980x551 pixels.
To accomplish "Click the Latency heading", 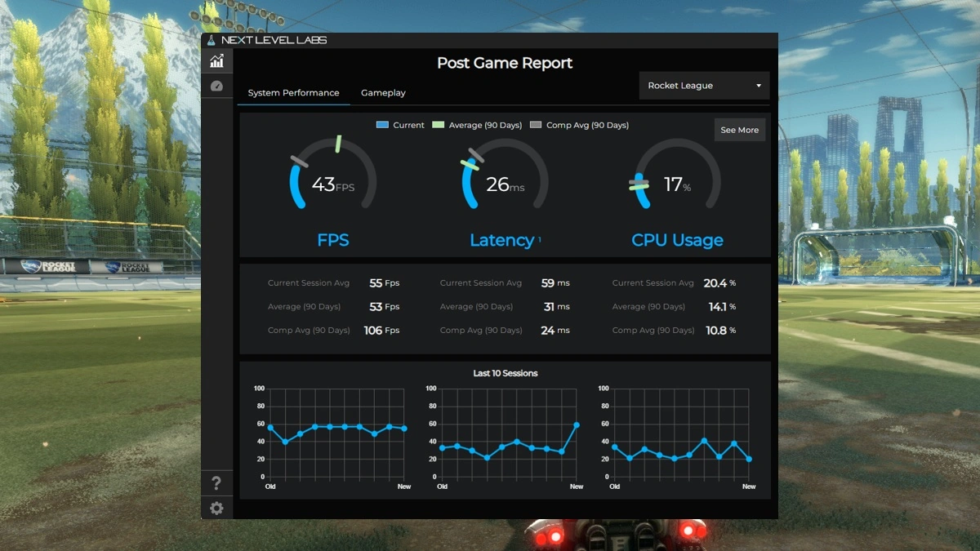I will 501,240.
